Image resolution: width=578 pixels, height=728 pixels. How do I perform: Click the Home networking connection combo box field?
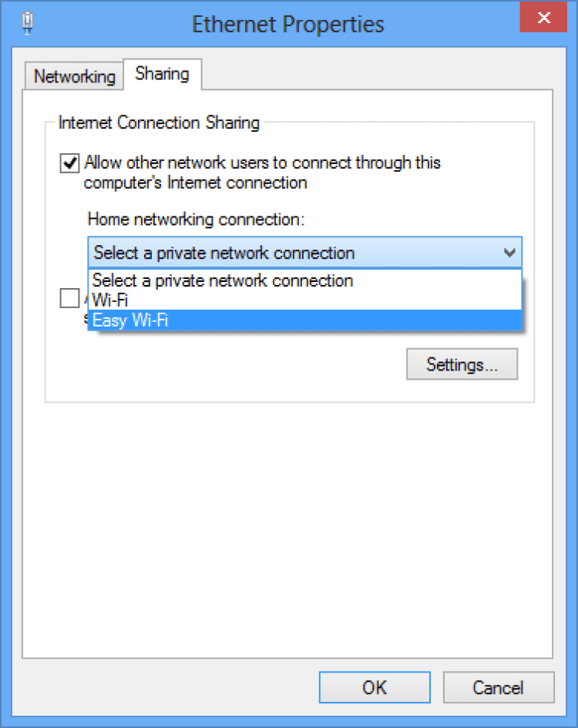click(293, 253)
